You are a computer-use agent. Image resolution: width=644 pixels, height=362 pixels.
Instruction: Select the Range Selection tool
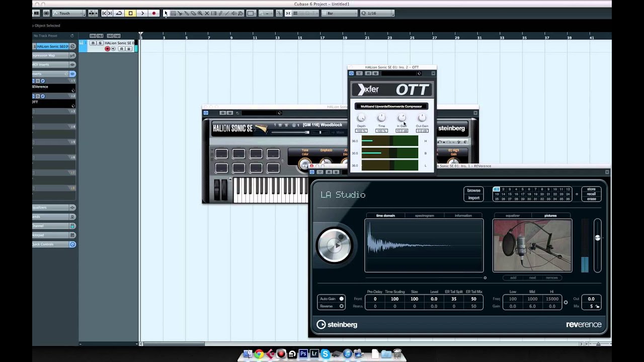[173, 13]
